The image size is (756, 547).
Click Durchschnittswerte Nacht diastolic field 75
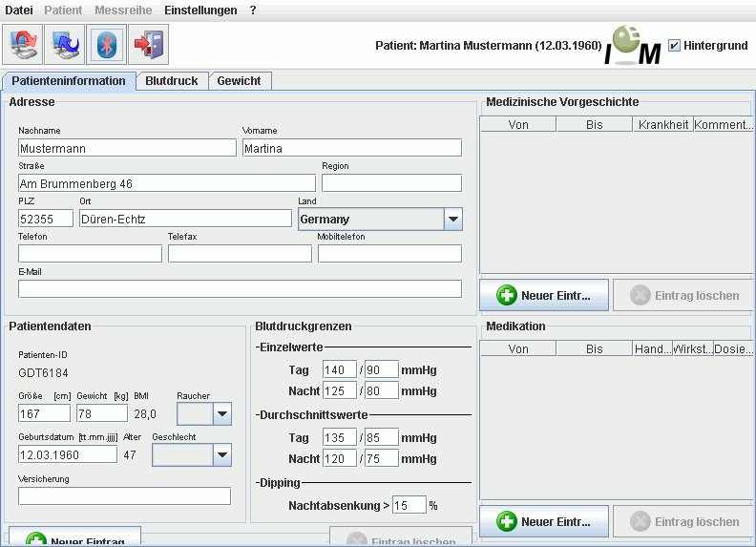382,458
